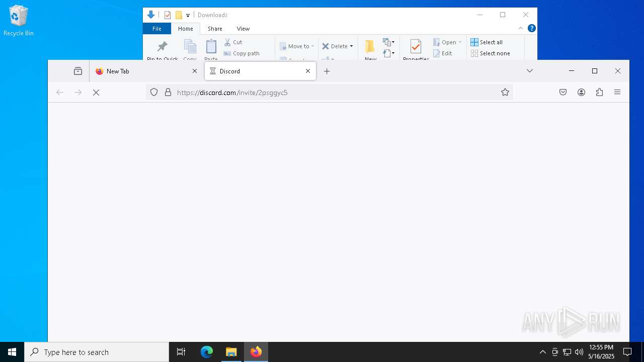Open volume control in system tray

tap(579, 352)
